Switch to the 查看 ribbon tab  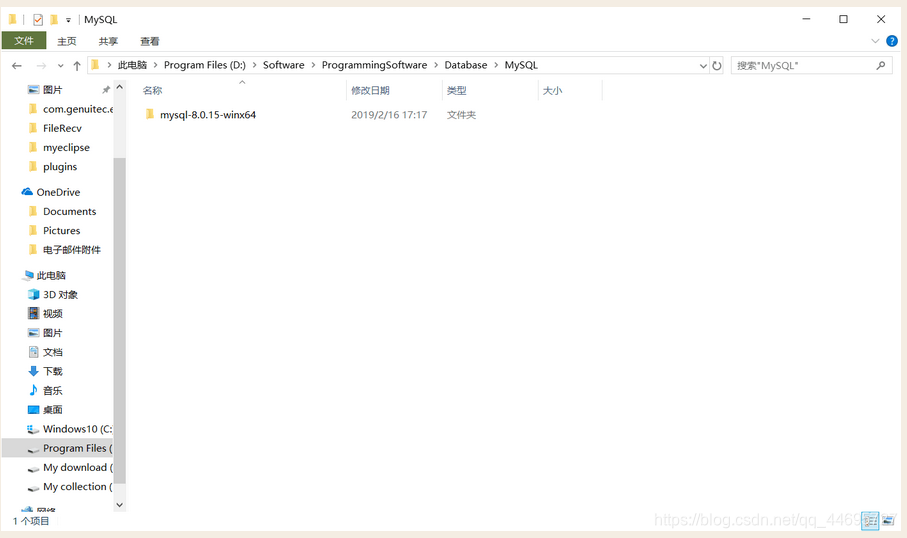pyautogui.click(x=150, y=41)
